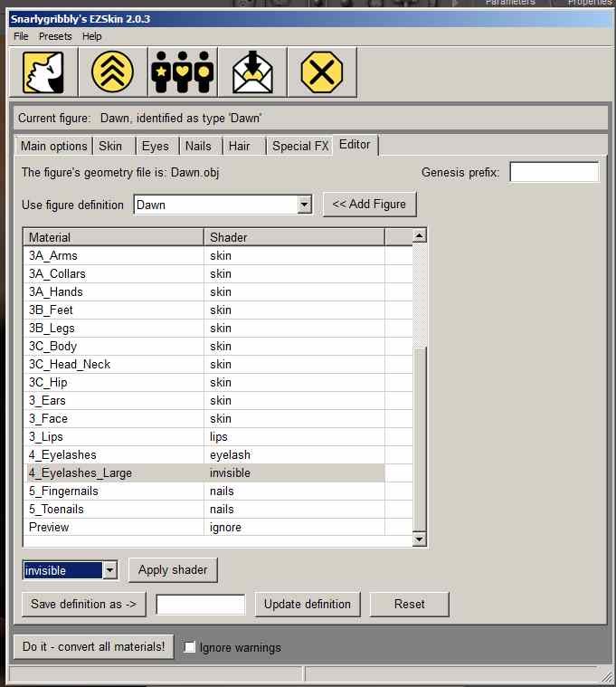Select the 3B_Legs material row

pyautogui.click(x=218, y=329)
